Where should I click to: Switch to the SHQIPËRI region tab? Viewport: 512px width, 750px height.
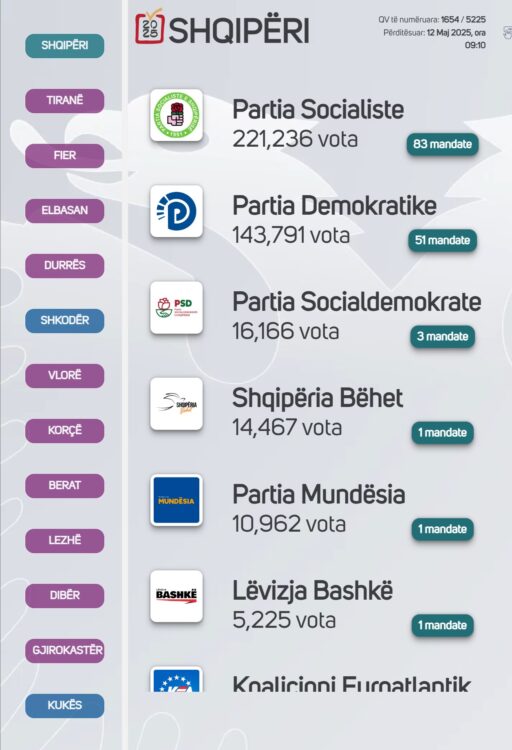pyautogui.click(x=65, y=46)
